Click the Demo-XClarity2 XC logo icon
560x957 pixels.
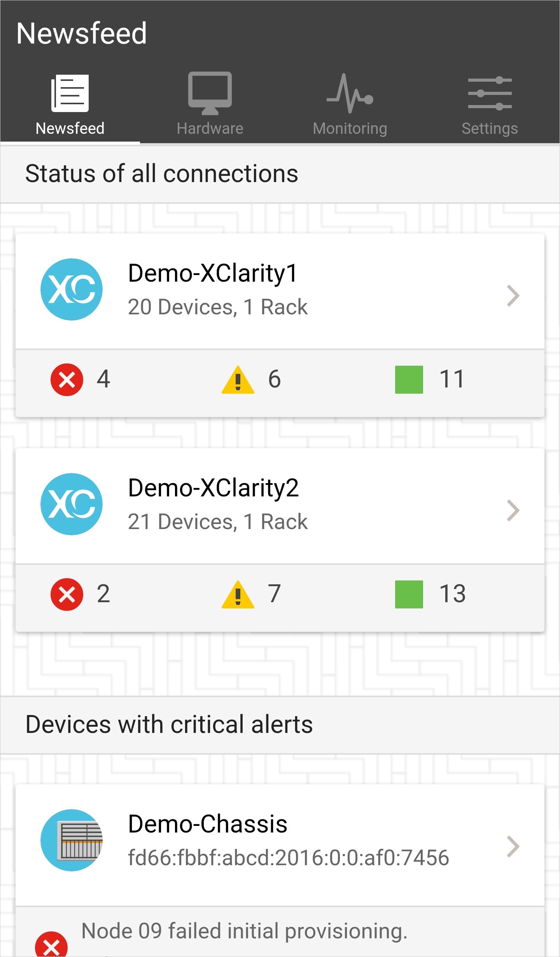coord(72,504)
